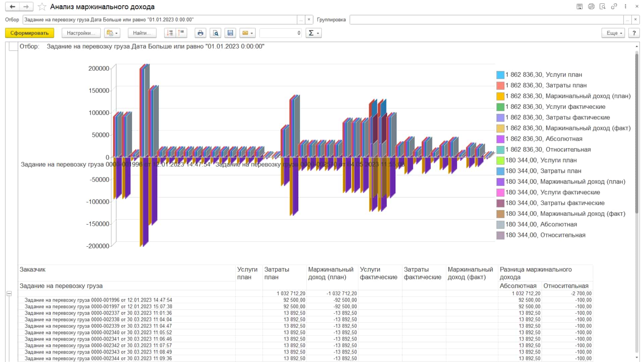Screen dimensions: 644x362
Task: Open report variants dropdown icon
Action: pyautogui.click(x=112, y=33)
